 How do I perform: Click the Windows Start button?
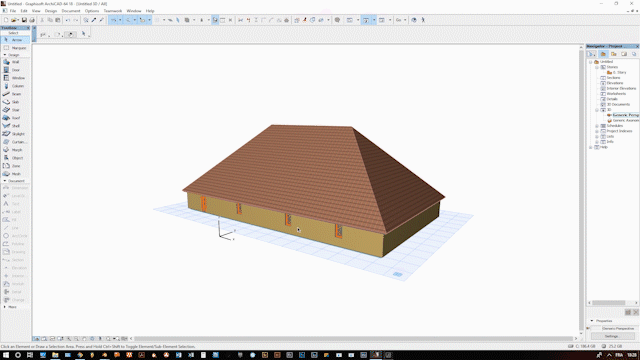coord(6,355)
